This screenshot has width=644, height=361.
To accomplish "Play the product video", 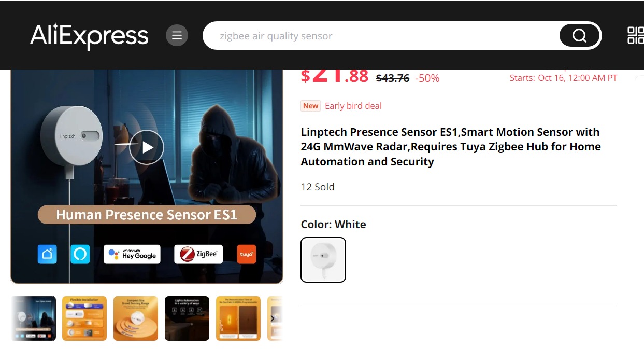I will click(x=147, y=147).
